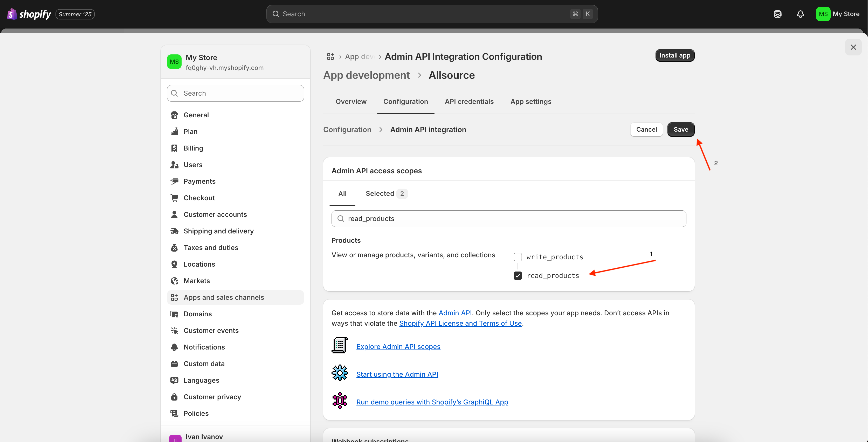Switch to the API credentials tab
868x442 pixels.
[x=469, y=102]
